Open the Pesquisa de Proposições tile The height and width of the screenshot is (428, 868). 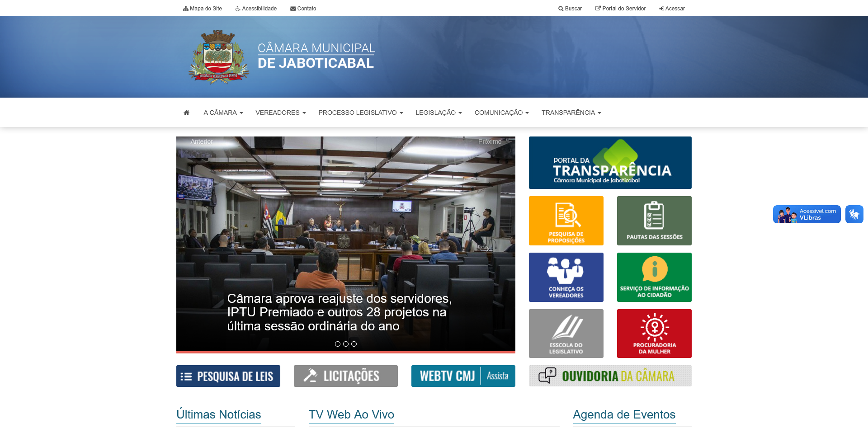[566, 221]
